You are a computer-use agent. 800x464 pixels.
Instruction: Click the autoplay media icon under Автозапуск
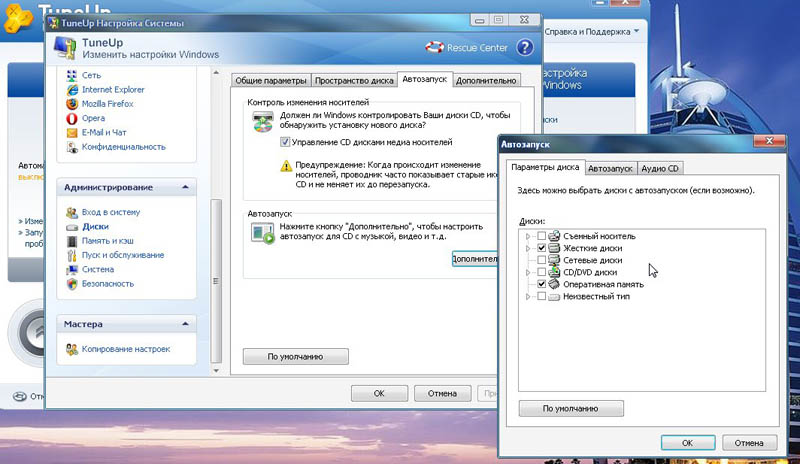pyautogui.click(x=263, y=233)
